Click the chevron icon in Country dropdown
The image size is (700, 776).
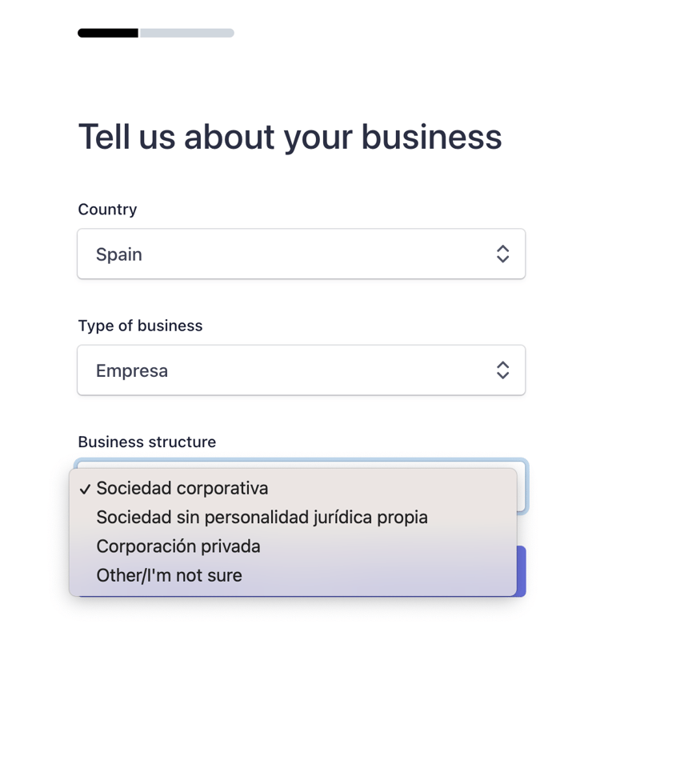pos(502,254)
